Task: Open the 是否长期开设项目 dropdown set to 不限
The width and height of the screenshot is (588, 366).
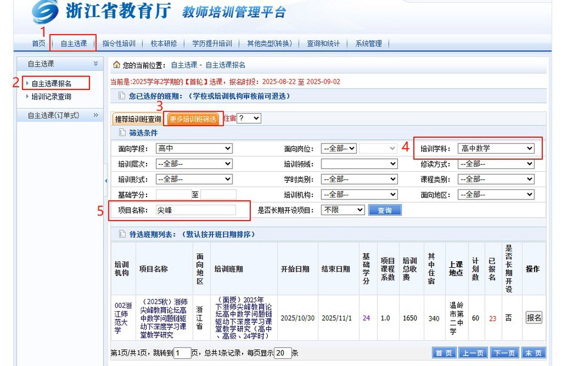Action: [343, 210]
